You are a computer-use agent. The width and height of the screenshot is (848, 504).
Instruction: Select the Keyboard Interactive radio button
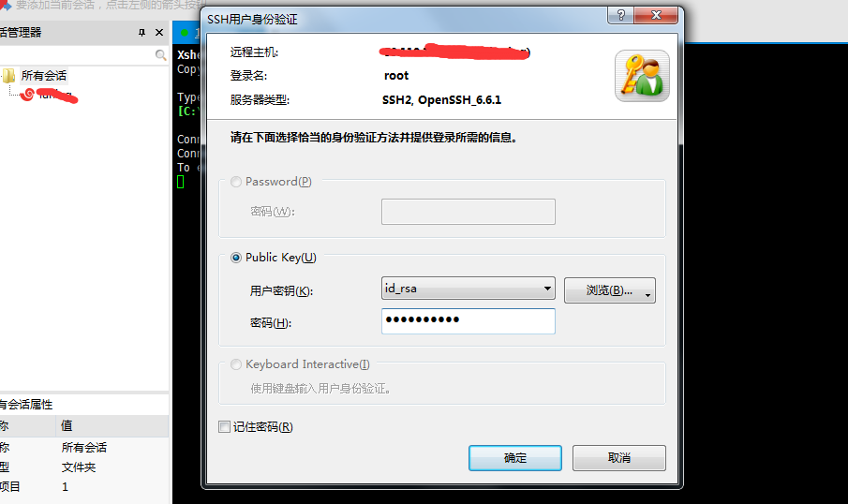tap(236, 364)
